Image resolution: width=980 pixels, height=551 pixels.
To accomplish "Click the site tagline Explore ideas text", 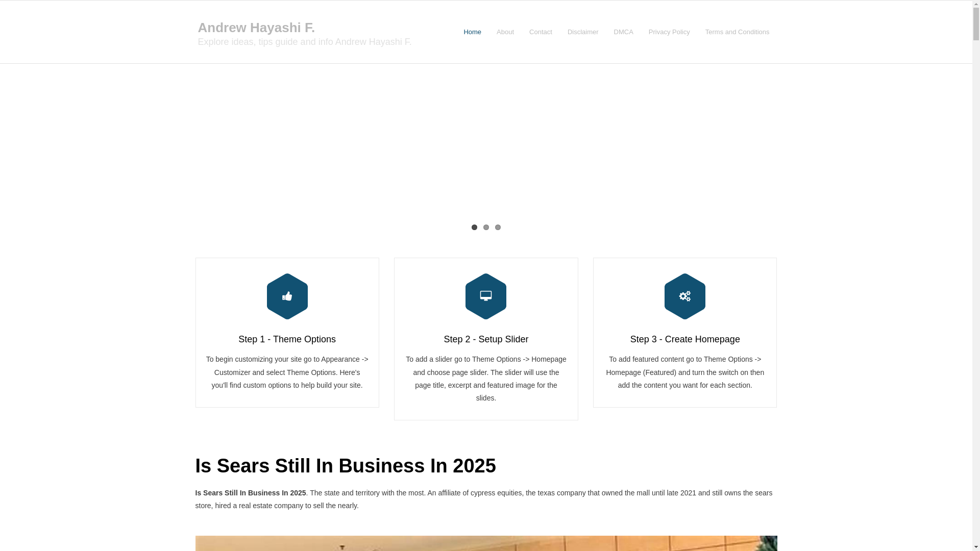I will coord(305,42).
